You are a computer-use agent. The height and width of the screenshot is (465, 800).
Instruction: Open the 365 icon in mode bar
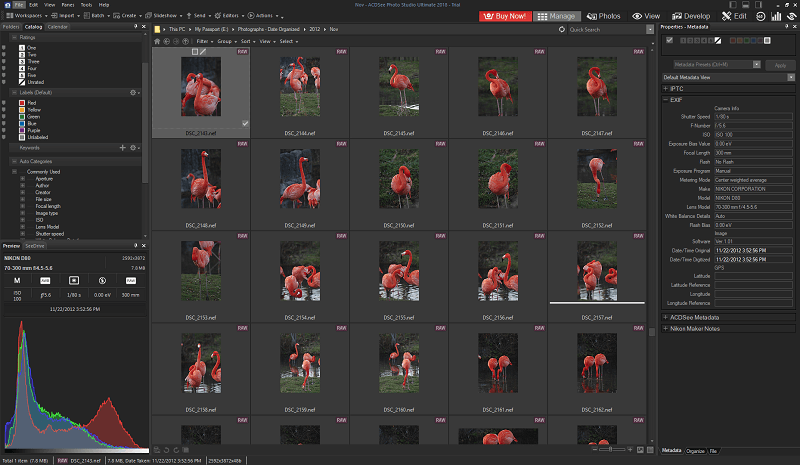[x=760, y=16]
